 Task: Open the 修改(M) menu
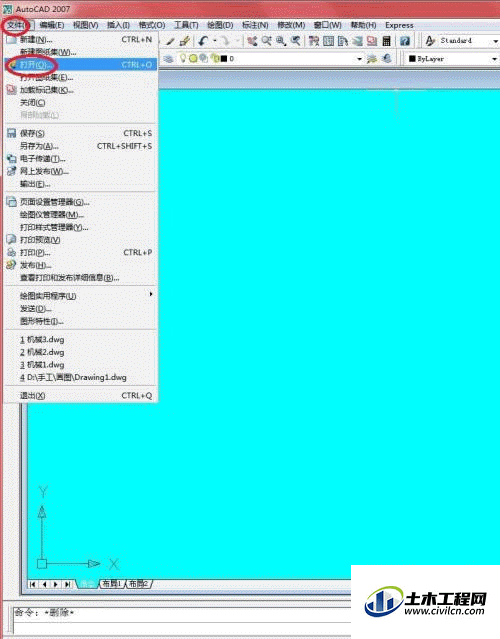[291, 25]
